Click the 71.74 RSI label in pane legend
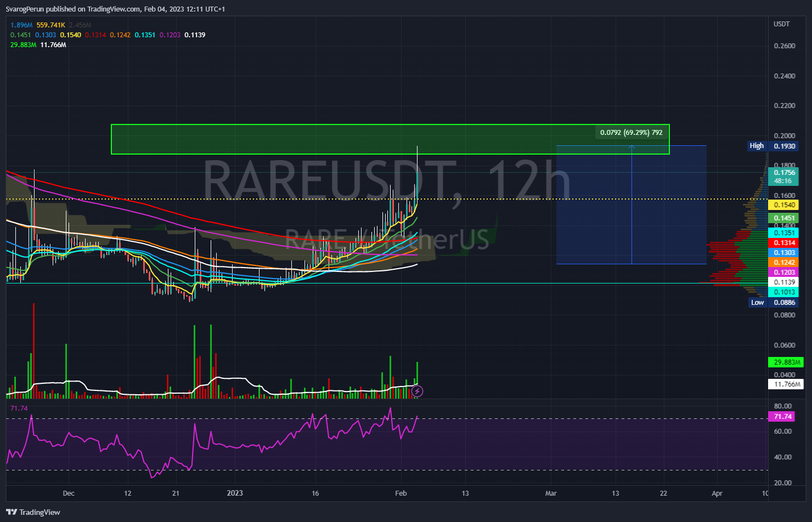 [19, 408]
